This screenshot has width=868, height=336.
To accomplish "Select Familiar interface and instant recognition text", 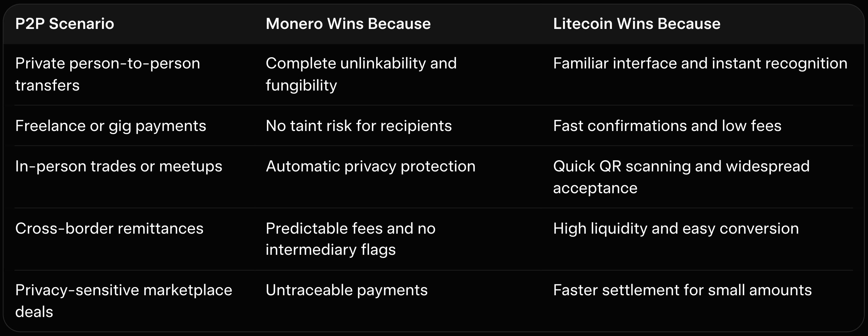I will 700,63.
